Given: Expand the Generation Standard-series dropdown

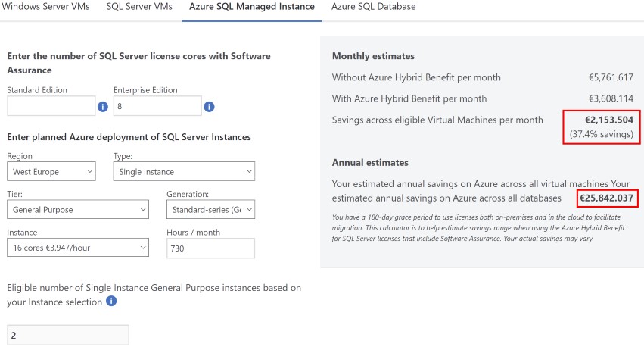Looking at the screenshot, I should coord(210,210).
